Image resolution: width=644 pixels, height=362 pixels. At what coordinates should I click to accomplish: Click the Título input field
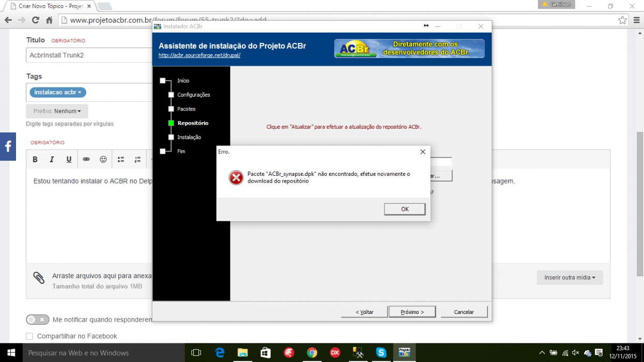(89, 55)
